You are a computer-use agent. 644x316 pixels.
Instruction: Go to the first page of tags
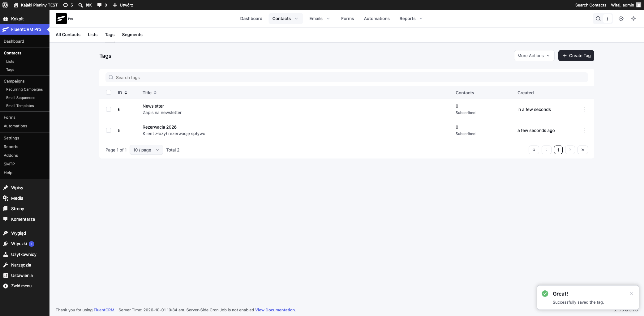534,150
